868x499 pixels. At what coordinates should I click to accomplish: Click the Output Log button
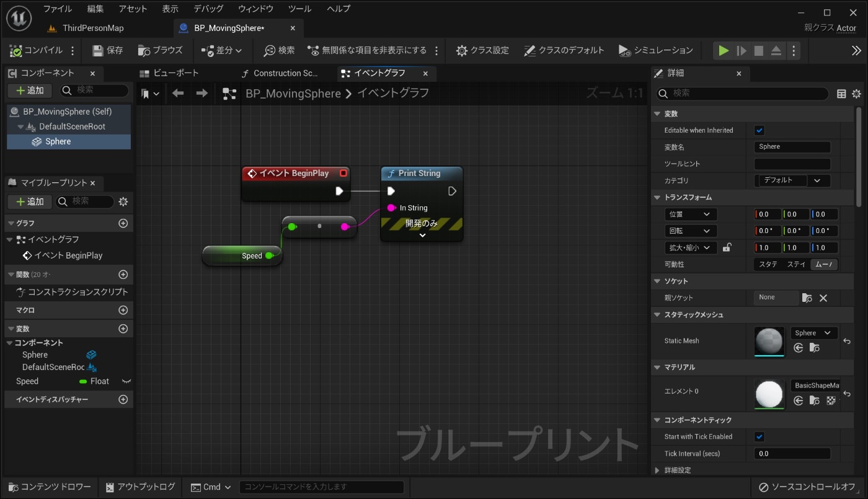pos(140,487)
